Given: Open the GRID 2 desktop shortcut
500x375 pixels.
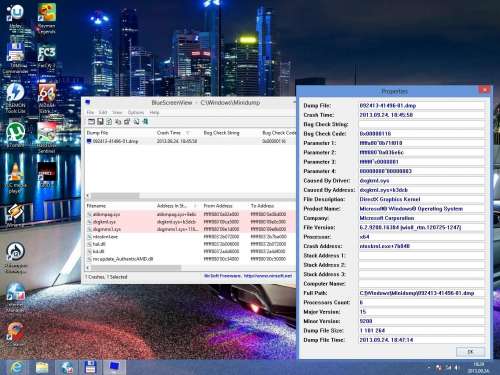Looking at the screenshot, I should pyautogui.click(x=47, y=174).
